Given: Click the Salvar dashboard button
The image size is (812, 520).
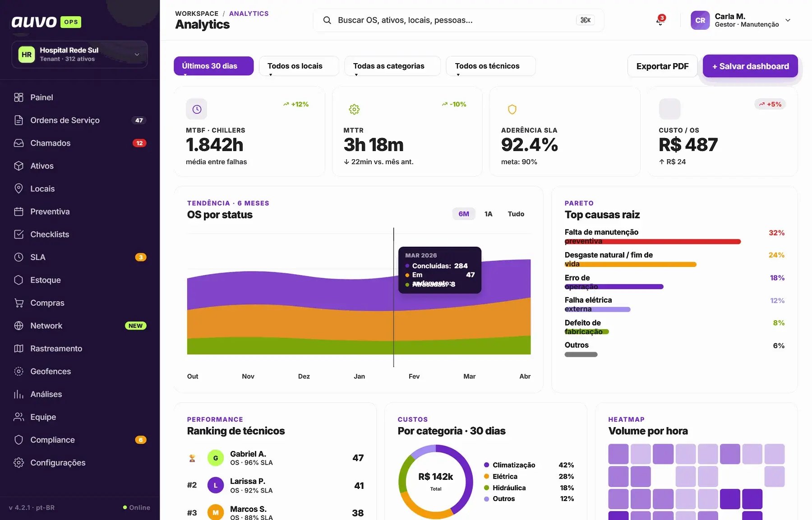Looking at the screenshot, I should (x=750, y=66).
